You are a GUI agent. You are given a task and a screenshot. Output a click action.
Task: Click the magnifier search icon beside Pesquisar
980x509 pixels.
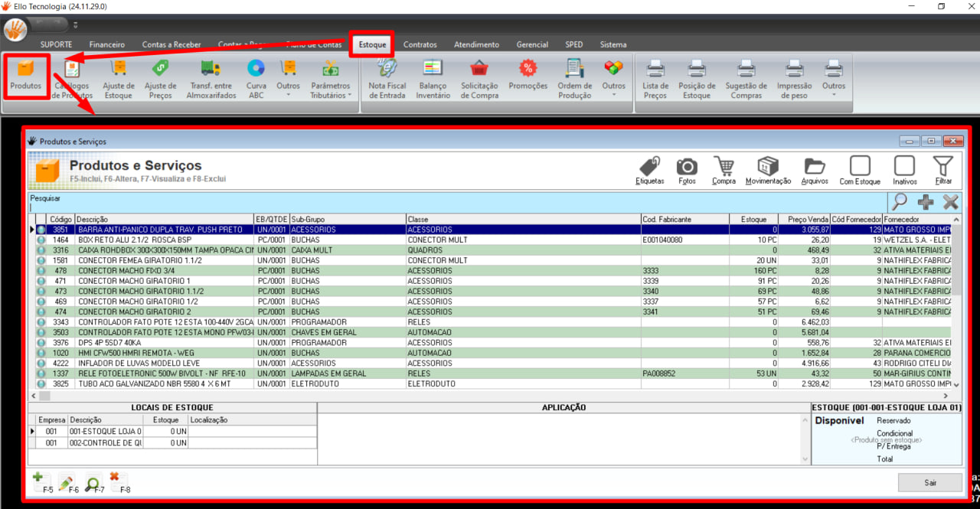(x=900, y=202)
